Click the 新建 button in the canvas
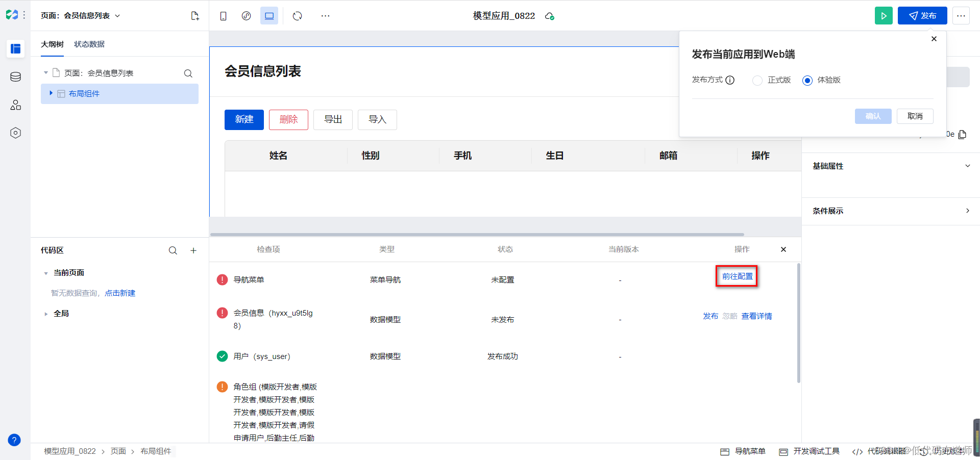Screen dimensions: 980x460 (244, 120)
